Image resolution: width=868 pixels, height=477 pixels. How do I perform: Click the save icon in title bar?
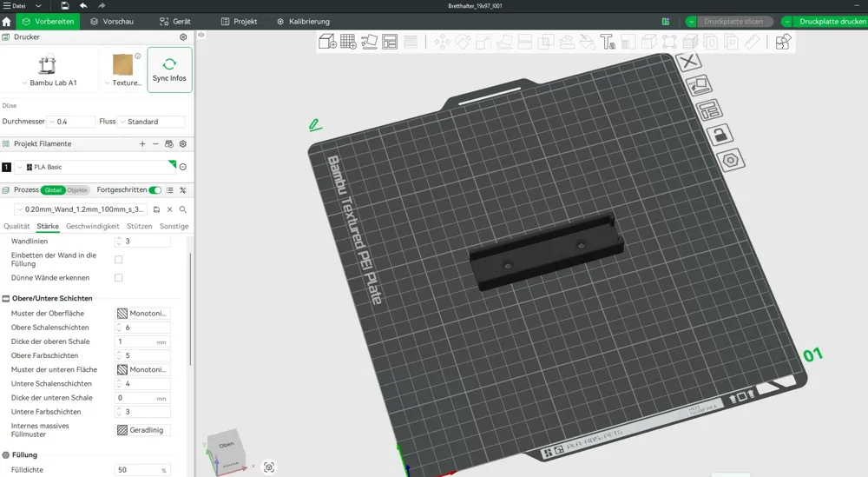coord(65,5)
